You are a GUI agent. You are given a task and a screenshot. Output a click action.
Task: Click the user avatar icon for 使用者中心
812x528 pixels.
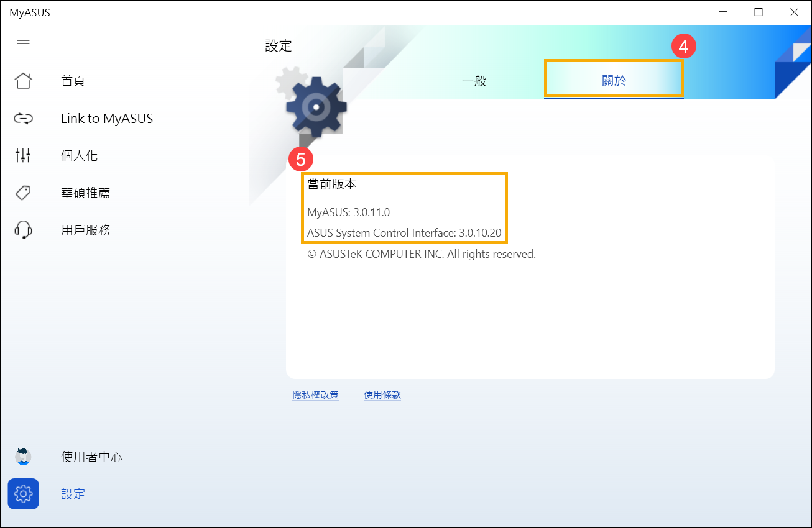pos(23,457)
